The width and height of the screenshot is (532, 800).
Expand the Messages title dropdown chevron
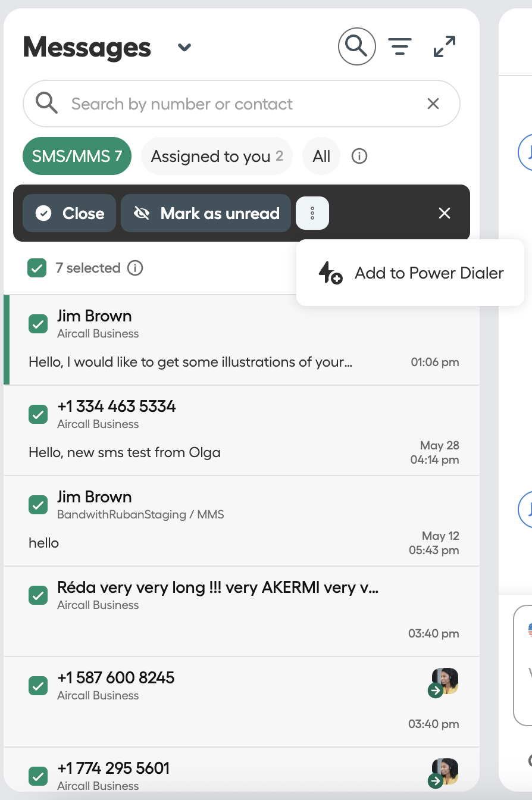tap(184, 48)
